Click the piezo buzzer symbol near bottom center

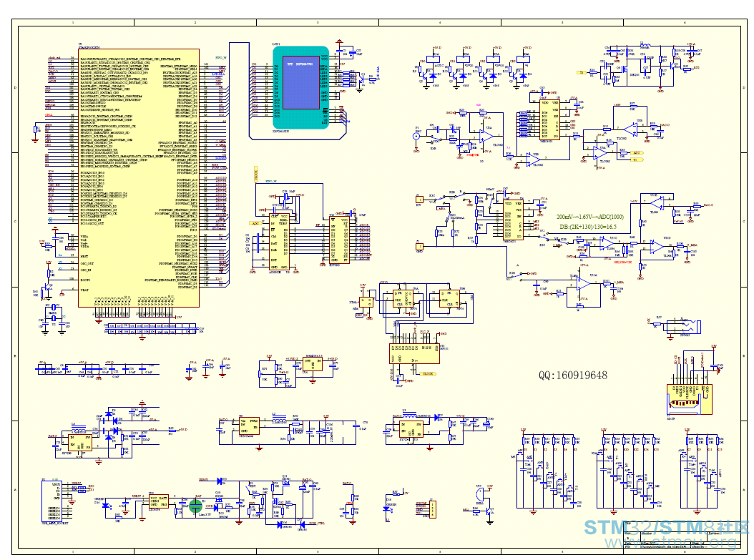479,495
